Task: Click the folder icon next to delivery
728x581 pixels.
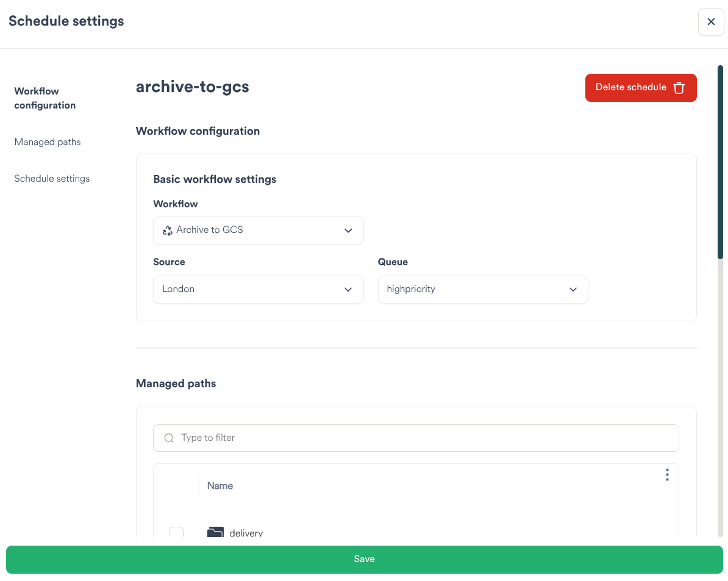Action: pos(216,532)
